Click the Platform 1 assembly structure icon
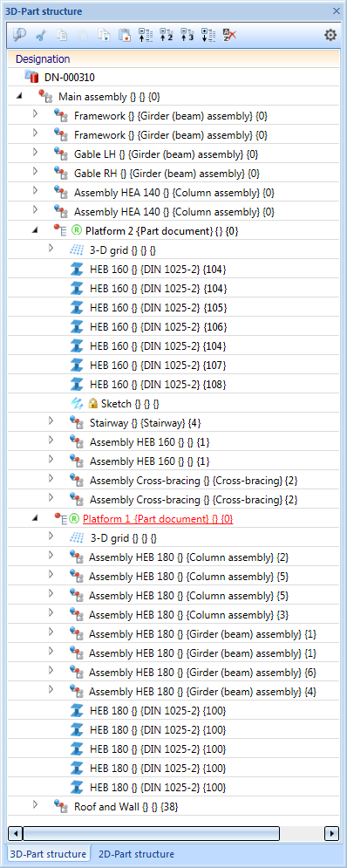The height and width of the screenshot is (868, 347). [60, 519]
